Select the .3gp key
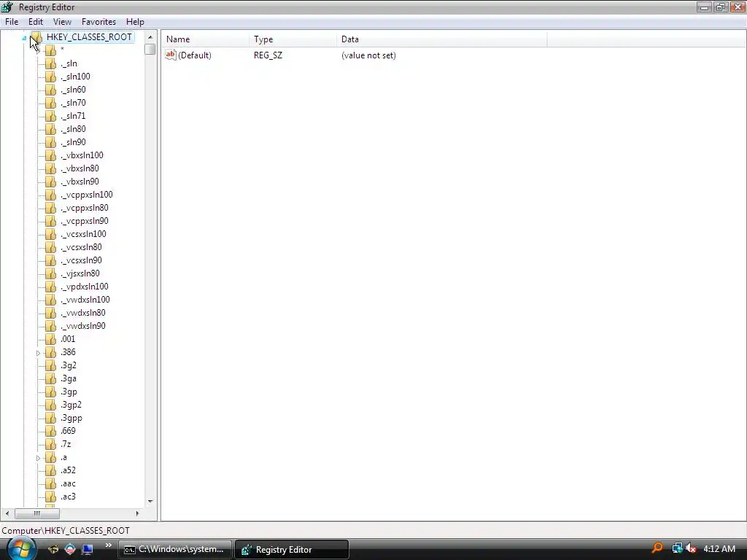The width and height of the screenshot is (747, 560). 69,392
